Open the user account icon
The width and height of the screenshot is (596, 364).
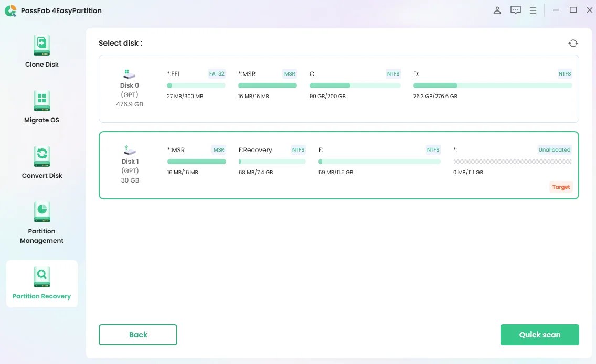[497, 10]
